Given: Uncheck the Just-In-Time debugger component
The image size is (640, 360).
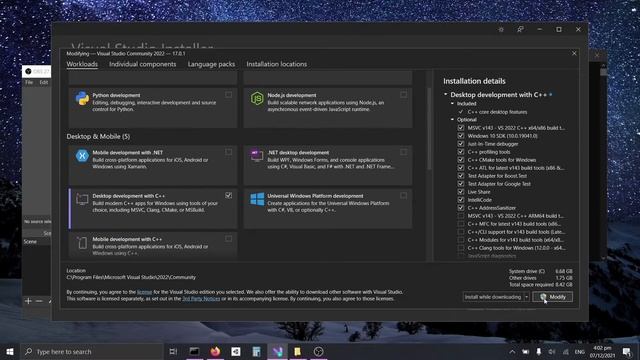Looking at the screenshot, I should (461, 144).
